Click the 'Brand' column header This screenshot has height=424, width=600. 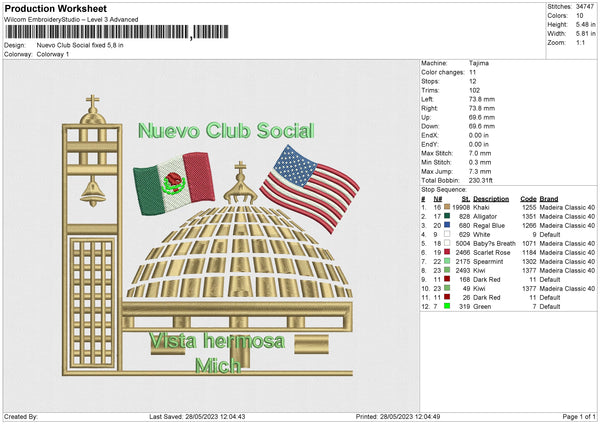[x=549, y=199]
